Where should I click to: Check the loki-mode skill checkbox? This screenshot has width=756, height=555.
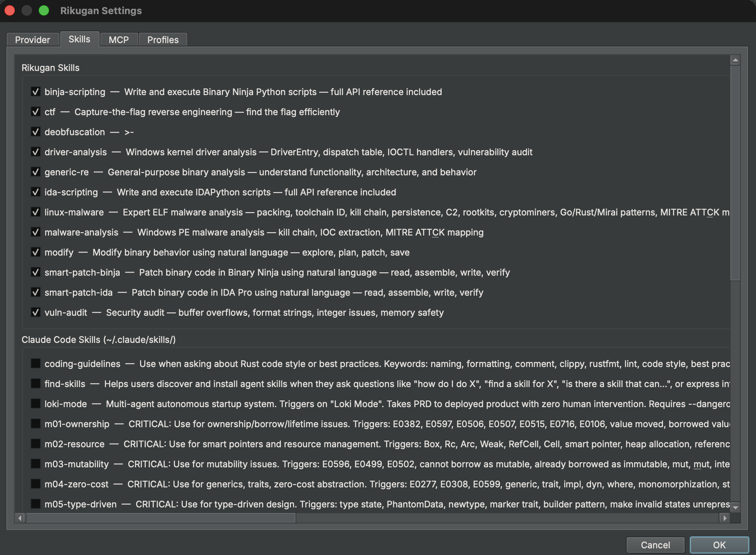click(x=36, y=403)
